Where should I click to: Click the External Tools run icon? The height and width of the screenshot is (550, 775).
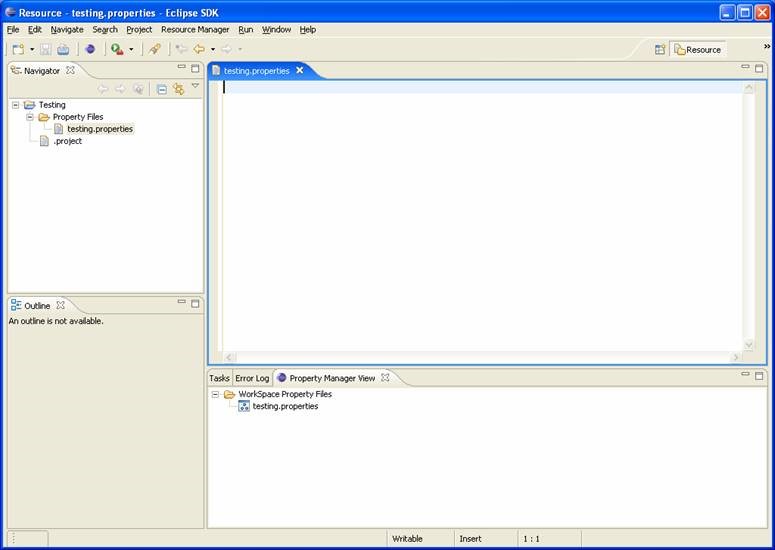click(117, 49)
